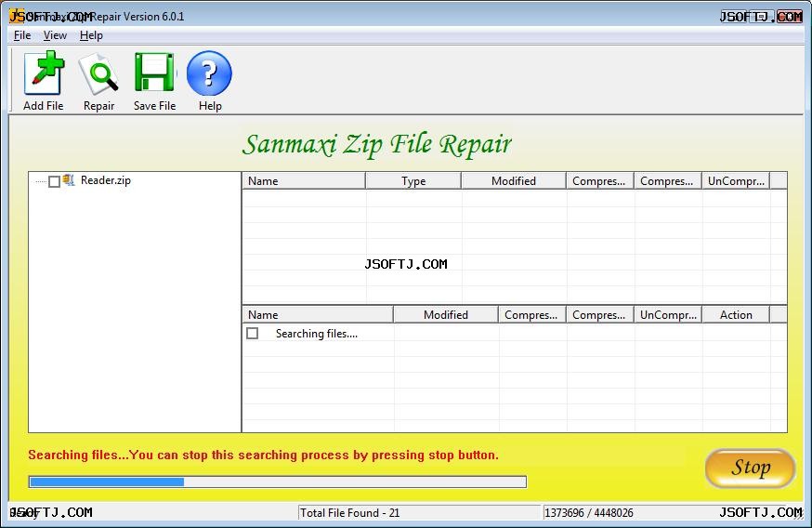Viewport: 812px width, 528px height.
Task: Click the '1373696 / 4448026' status value
Action: [x=589, y=513]
